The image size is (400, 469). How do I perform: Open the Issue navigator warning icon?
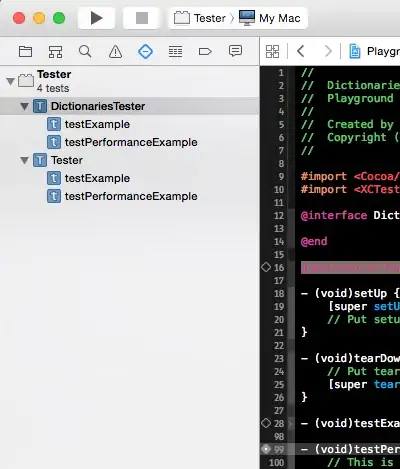(115, 51)
